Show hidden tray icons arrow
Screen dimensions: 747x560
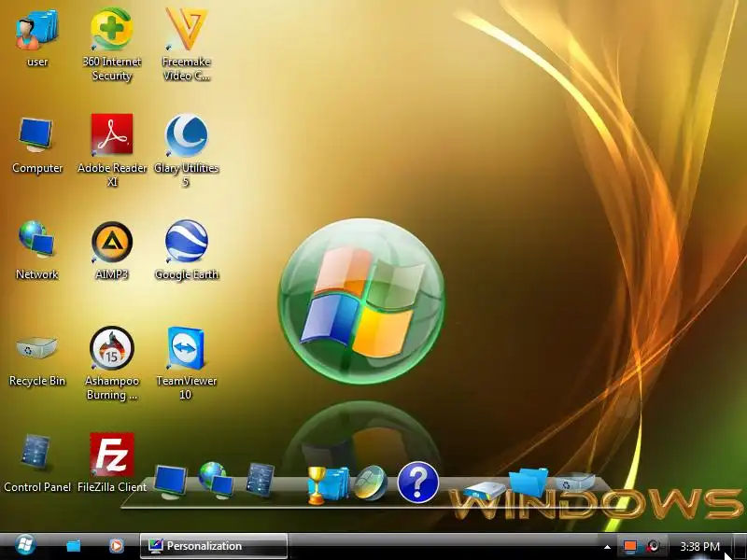(607, 547)
